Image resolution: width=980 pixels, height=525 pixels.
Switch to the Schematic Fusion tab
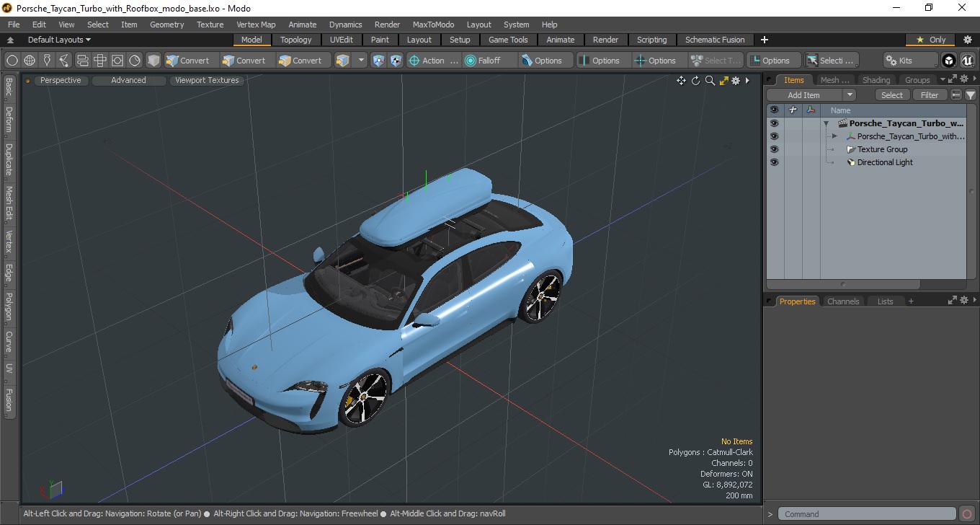point(715,40)
